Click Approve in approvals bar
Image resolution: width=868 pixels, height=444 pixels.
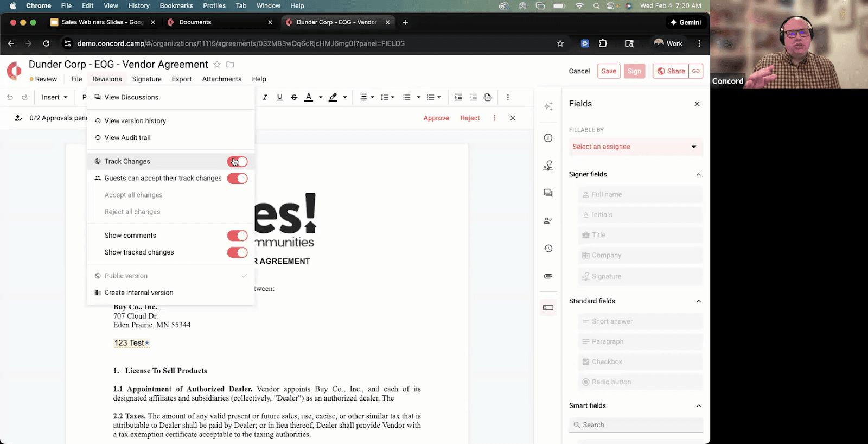point(436,118)
